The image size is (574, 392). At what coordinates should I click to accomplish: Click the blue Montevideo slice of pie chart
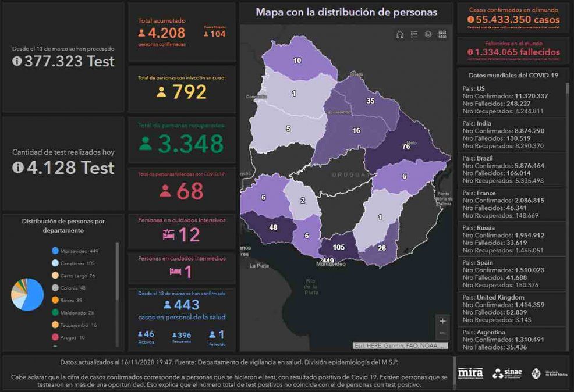pyautogui.click(x=34, y=295)
